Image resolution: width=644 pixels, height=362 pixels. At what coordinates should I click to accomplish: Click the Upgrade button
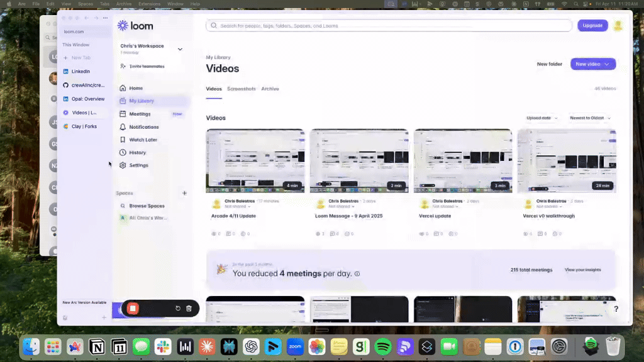592,26
